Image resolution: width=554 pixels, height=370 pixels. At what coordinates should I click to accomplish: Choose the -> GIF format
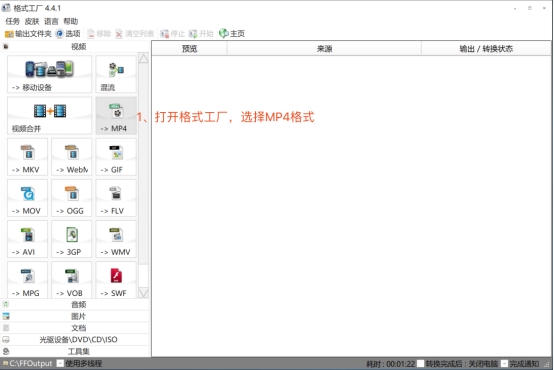click(x=116, y=157)
